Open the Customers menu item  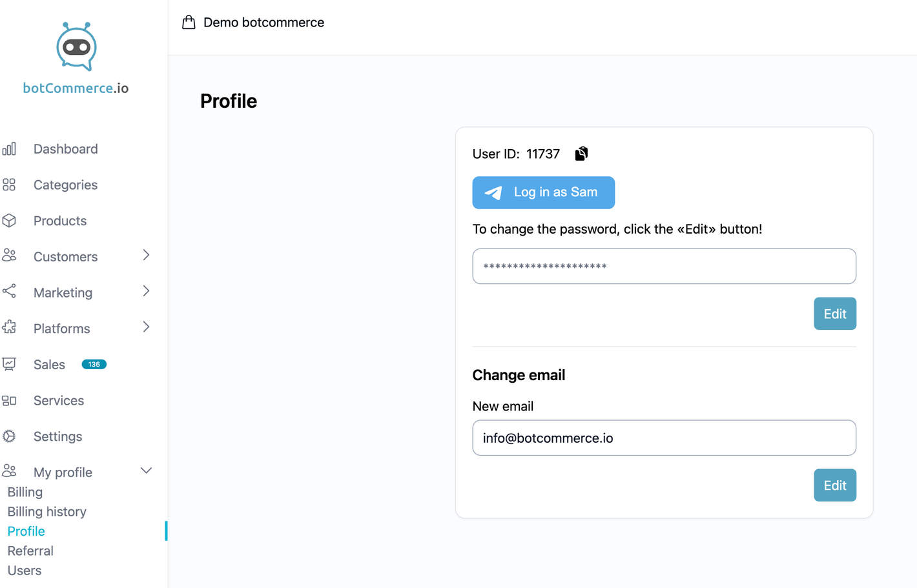[x=65, y=257]
